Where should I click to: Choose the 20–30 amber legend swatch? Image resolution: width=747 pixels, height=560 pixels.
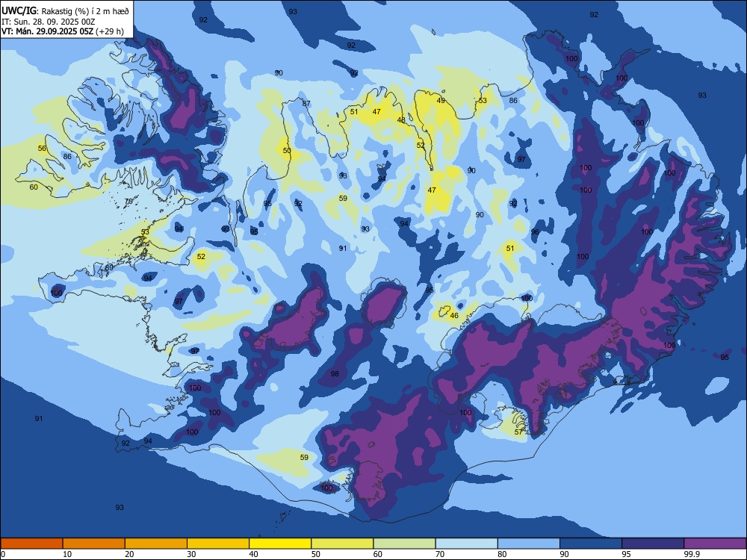[156, 544]
